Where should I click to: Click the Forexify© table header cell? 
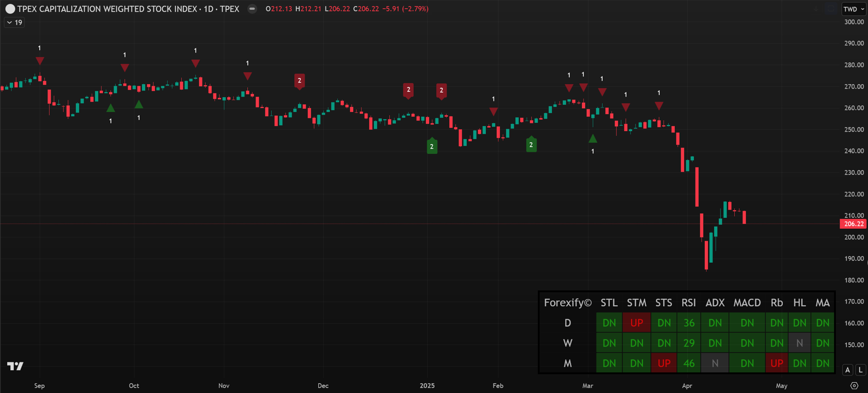568,303
